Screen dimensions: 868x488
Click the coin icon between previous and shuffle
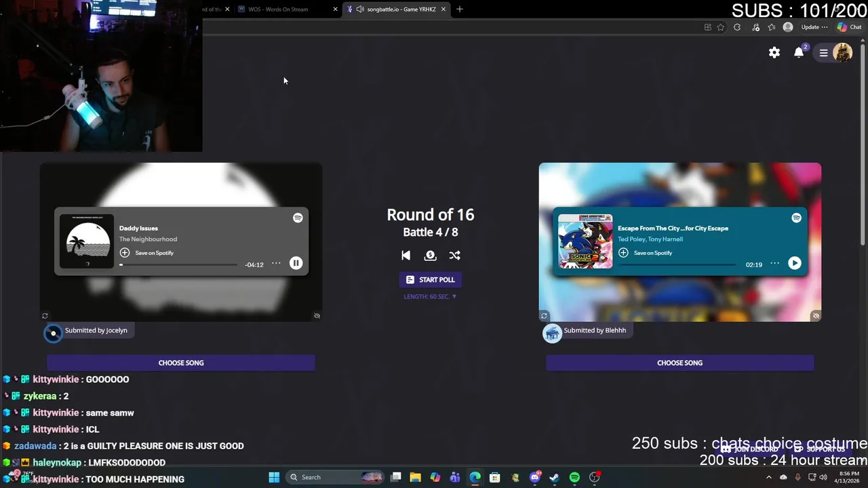point(430,256)
